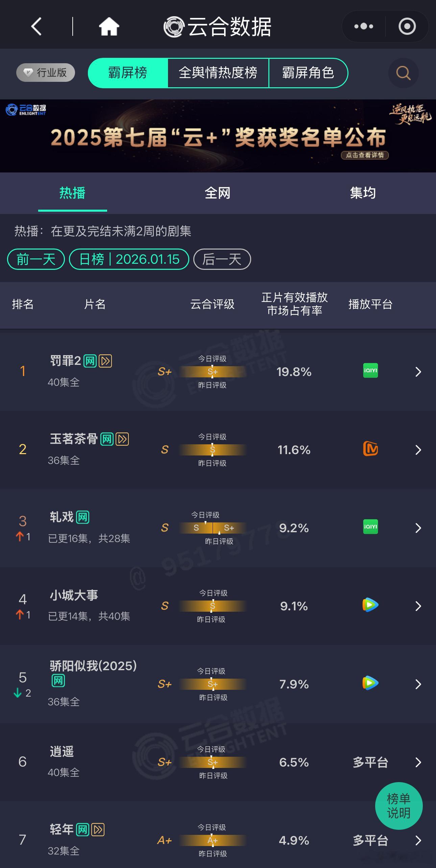Click the 云合数据 logo

(x=218, y=26)
